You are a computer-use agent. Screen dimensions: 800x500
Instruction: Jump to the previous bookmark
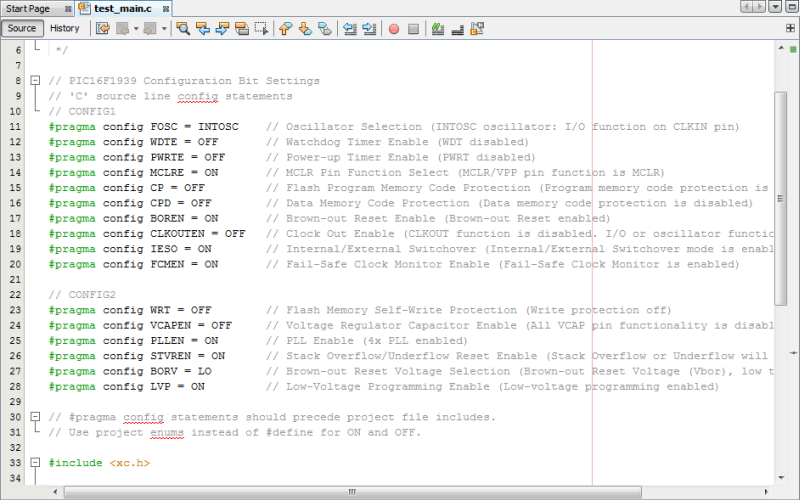click(x=286, y=29)
